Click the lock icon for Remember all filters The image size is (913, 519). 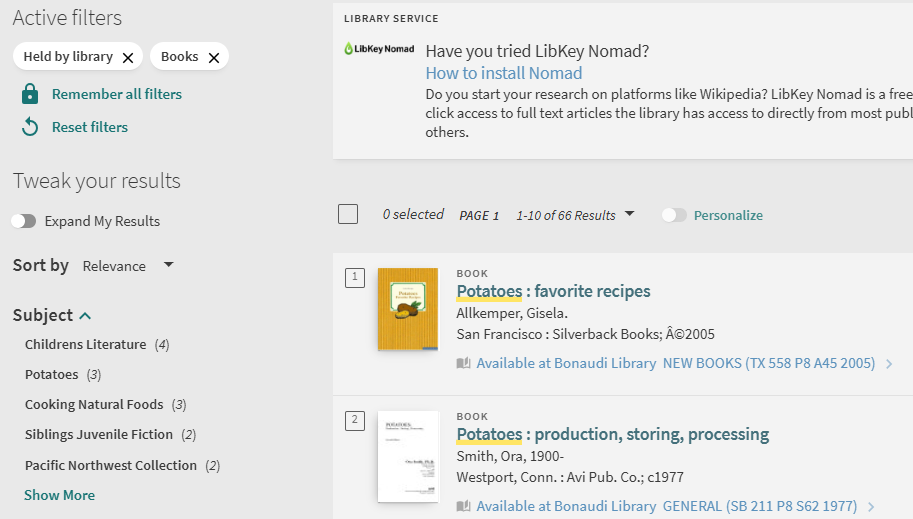pos(30,94)
